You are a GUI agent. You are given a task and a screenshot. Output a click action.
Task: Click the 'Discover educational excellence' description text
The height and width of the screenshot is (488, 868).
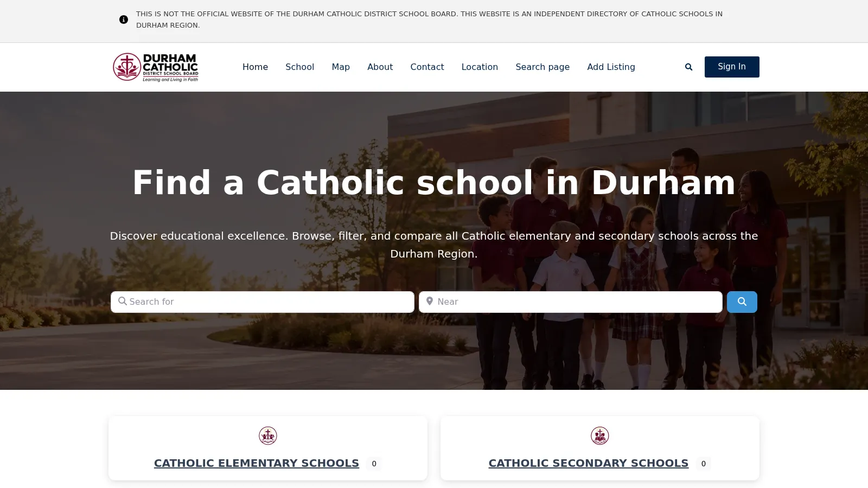pos(434,245)
